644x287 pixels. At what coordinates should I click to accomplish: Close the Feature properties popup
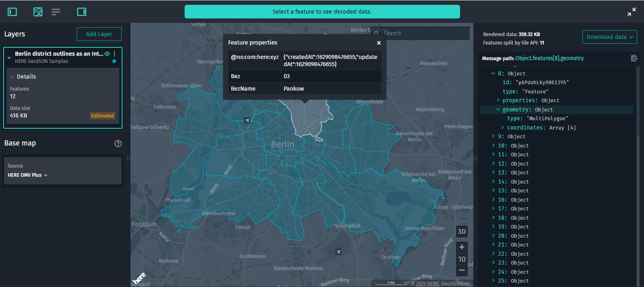379,43
